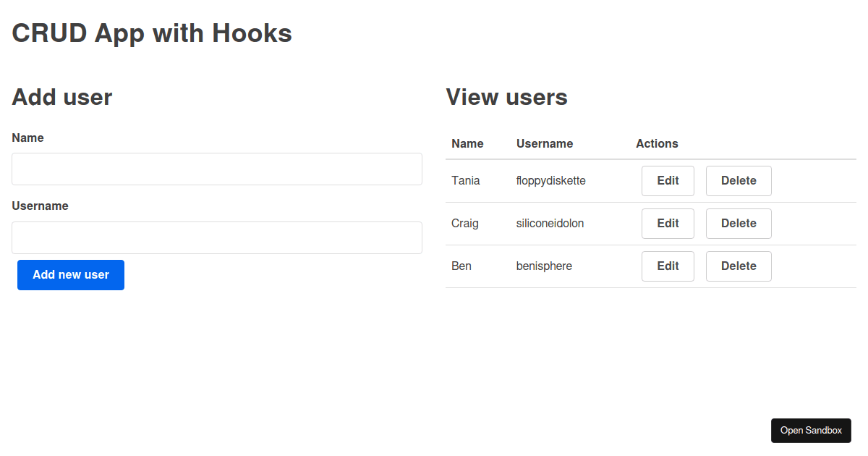Screen dimensions: 868x456
Task: Select the username floppydiskette in the table
Action: (550, 180)
